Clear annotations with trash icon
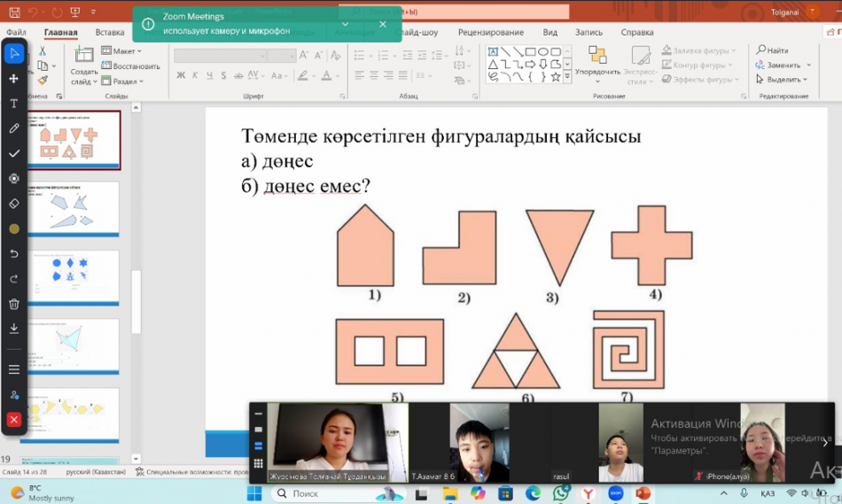This screenshot has height=504, width=842. point(14,304)
